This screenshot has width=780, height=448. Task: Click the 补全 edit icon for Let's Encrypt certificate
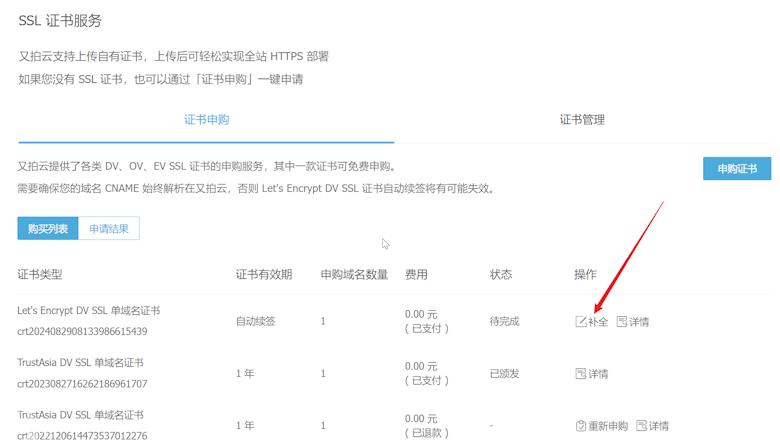(581, 322)
